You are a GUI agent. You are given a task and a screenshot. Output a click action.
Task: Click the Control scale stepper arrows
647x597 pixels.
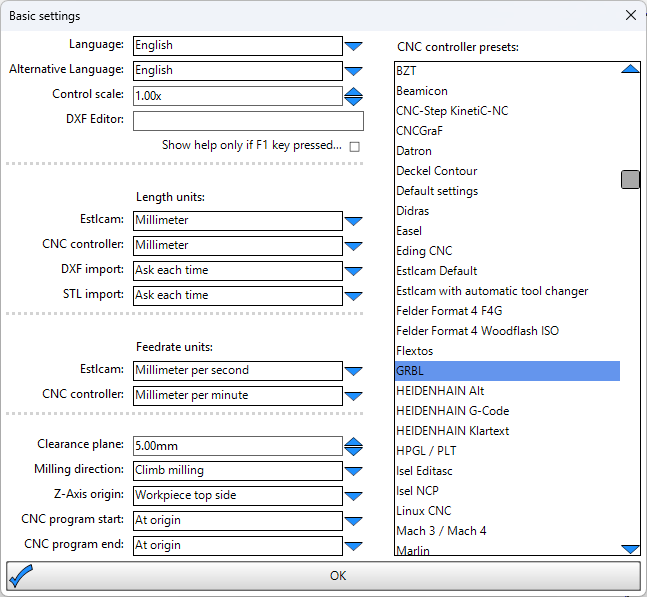(x=354, y=96)
